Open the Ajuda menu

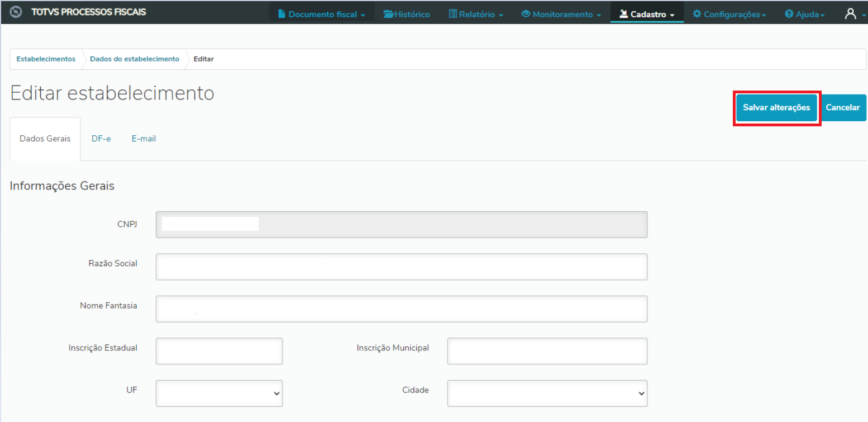805,14
